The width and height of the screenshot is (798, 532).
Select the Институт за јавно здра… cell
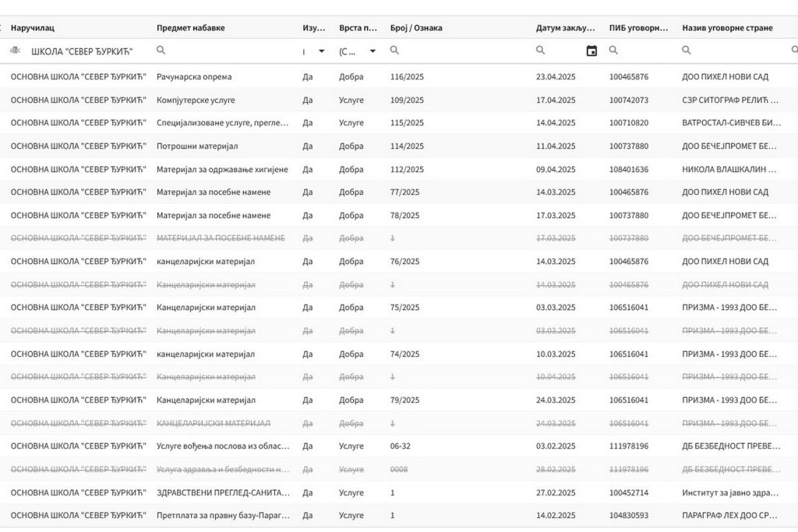click(x=730, y=493)
